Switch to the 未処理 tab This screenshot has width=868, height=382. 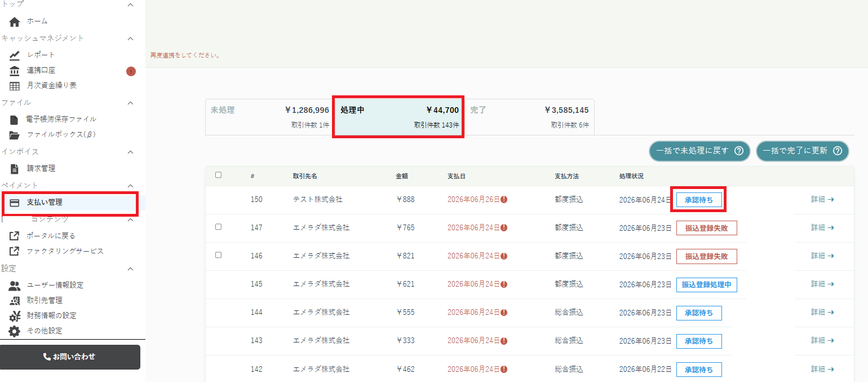(x=269, y=117)
